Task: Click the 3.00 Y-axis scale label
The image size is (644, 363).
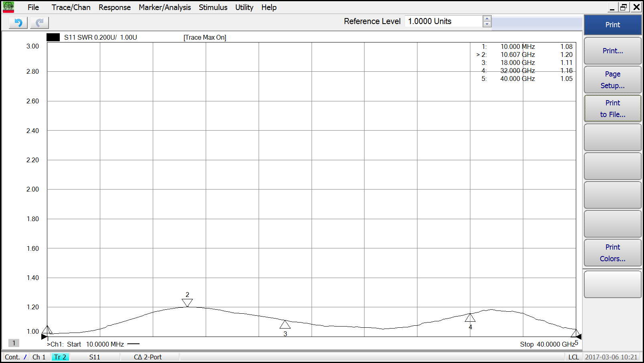Action: point(33,46)
